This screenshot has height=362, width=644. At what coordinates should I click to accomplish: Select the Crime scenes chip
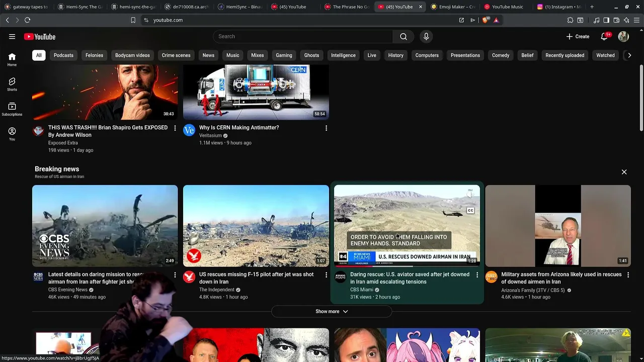point(176,55)
